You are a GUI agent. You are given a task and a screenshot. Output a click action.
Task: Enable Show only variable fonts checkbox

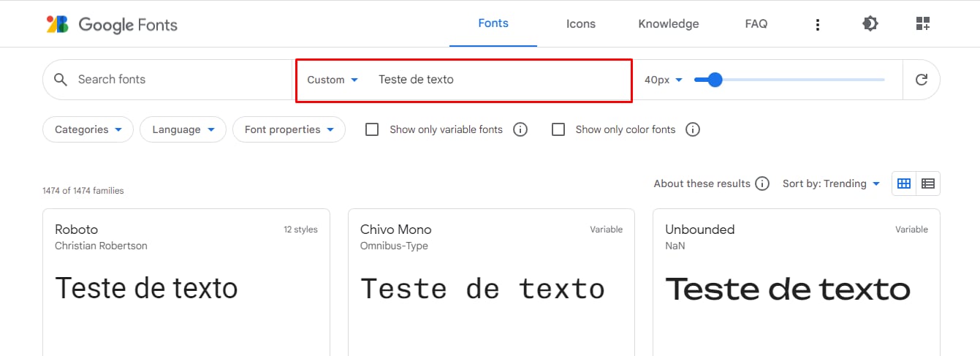point(372,129)
